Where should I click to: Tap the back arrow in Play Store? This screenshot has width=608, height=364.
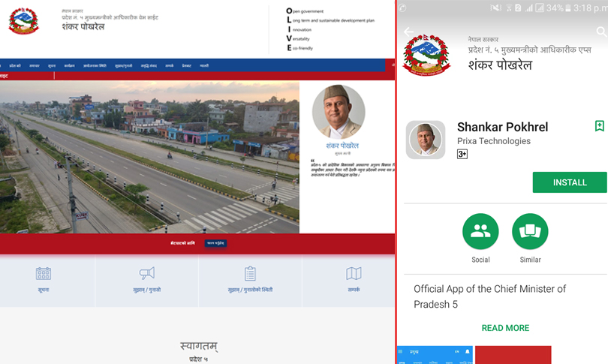point(408,32)
